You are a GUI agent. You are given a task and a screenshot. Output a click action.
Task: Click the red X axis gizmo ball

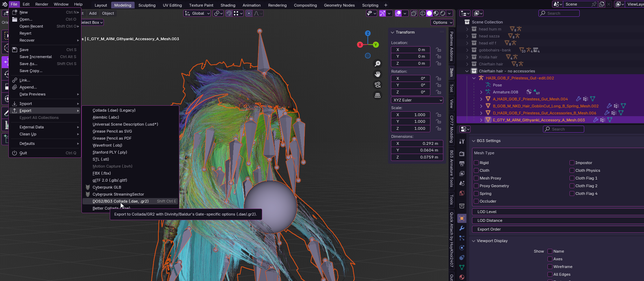click(360, 45)
